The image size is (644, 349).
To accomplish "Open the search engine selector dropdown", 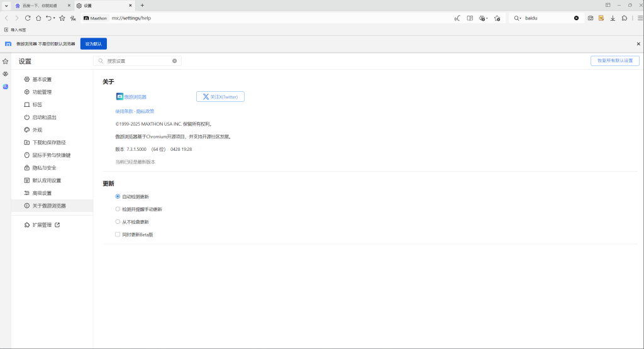I will (x=518, y=18).
